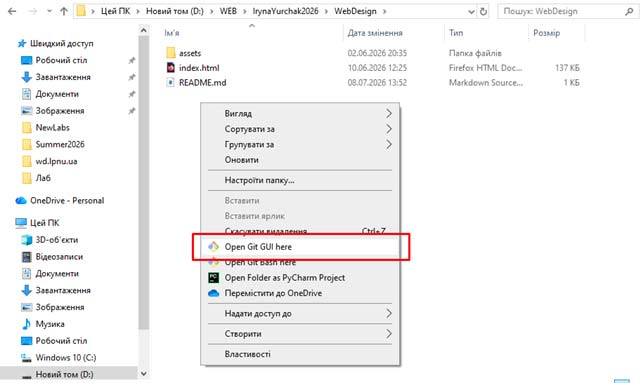
Task: Navigate to Цей ПК in address bar
Action: click(116, 11)
